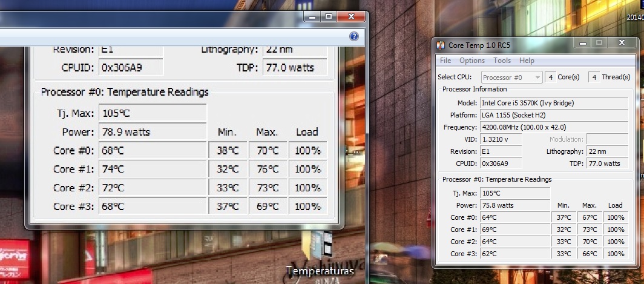Click the blue help question mark icon
Screen dimensions: 644x284
coord(354,36)
